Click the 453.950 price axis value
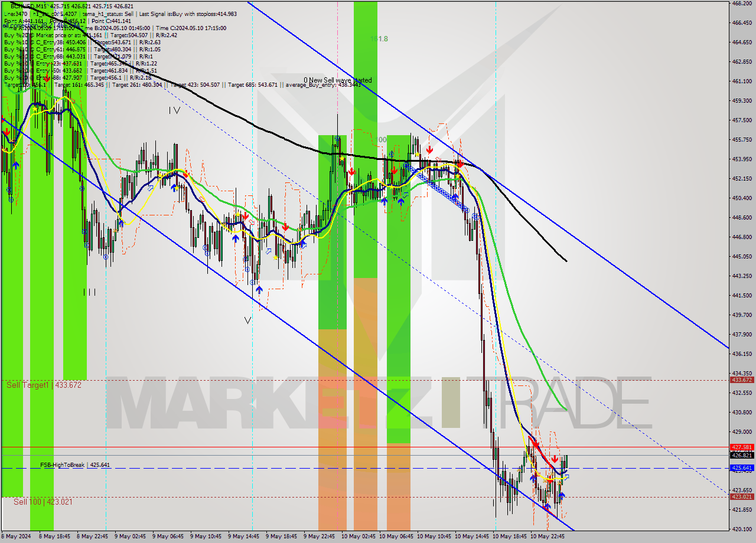The width and height of the screenshot is (756, 543). tap(741, 159)
